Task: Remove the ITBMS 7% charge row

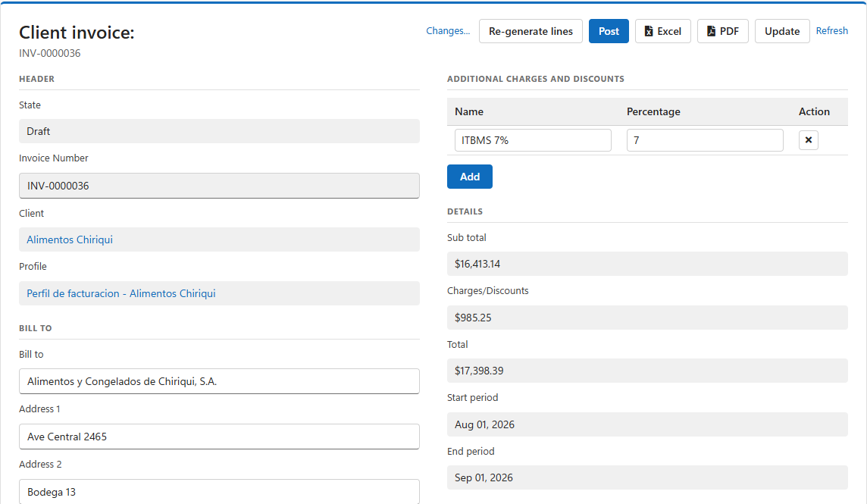Action: [x=809, y=140]
